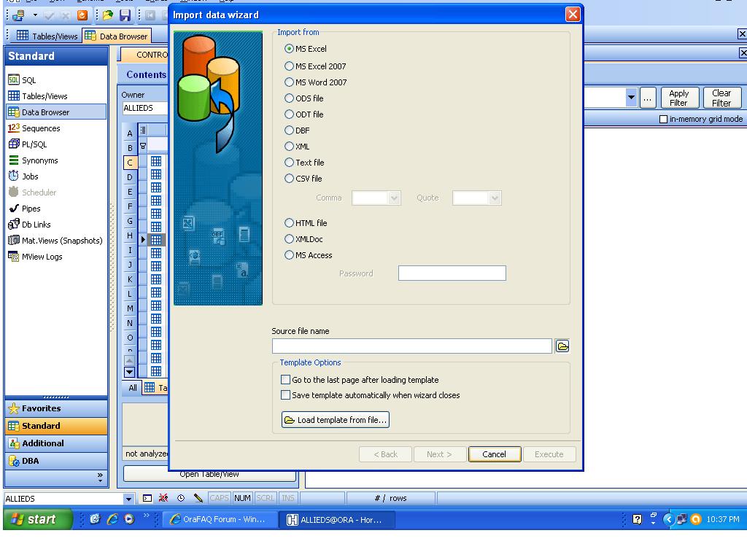Click the connection icon in the main toolbar
The height and width of the screenshot is (560, 747).
[x=18, y=15]
